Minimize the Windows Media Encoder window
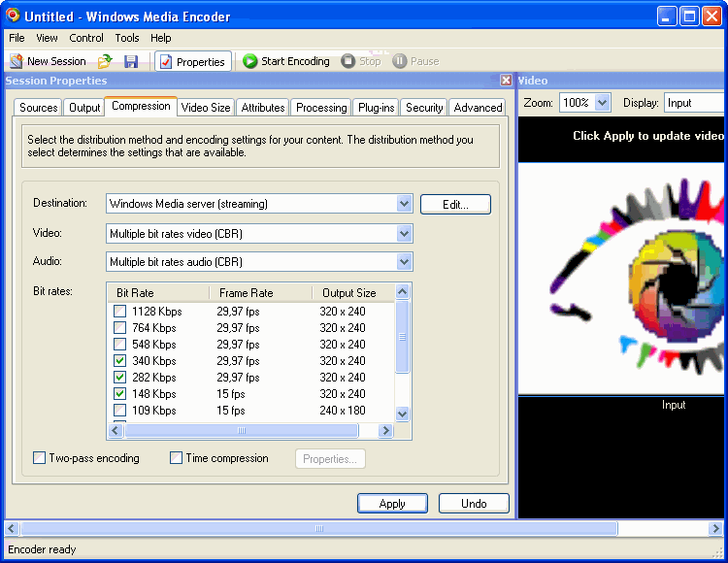728x563 pixels. pyautogui.click(x=667, y=17)
